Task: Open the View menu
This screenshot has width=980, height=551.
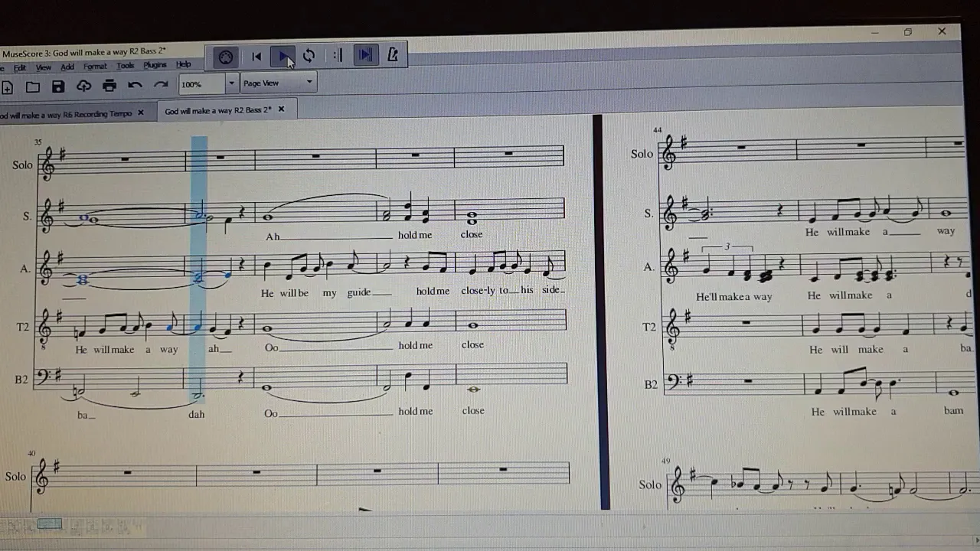Action: click(x=44, y=67)
